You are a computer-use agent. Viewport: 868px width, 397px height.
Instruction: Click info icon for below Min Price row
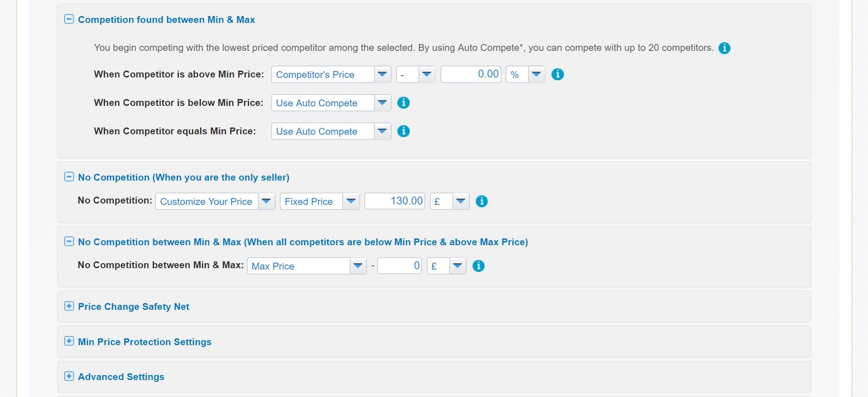[403, 103]
